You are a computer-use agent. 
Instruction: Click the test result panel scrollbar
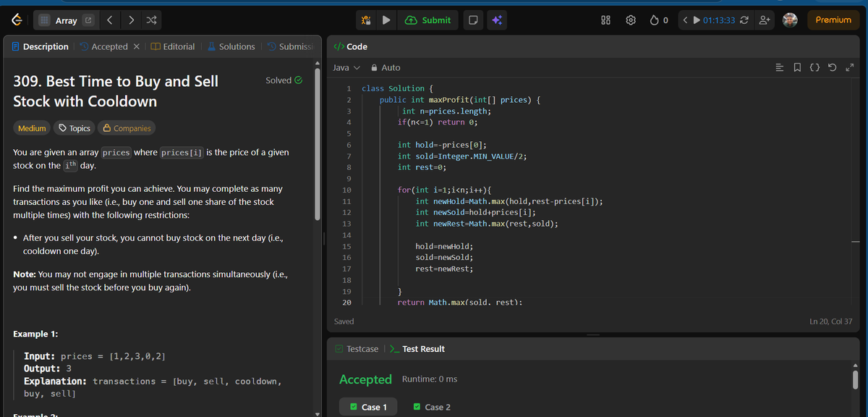tap(855, 381)
